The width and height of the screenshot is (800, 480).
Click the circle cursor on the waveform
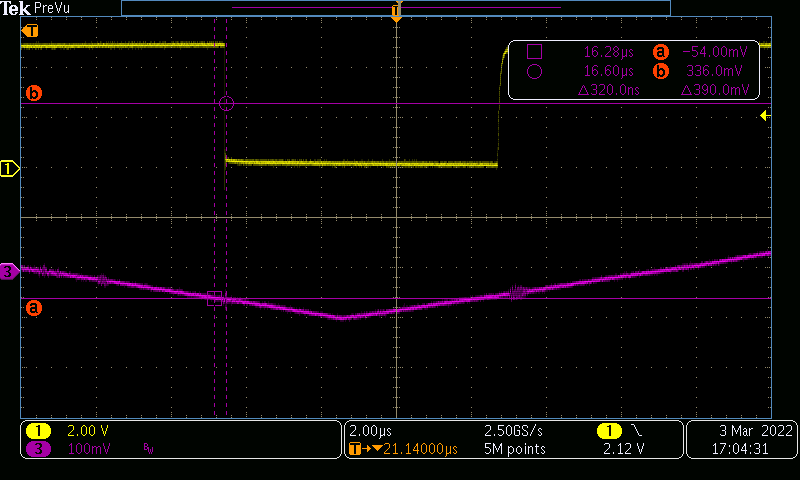point(226,103)
